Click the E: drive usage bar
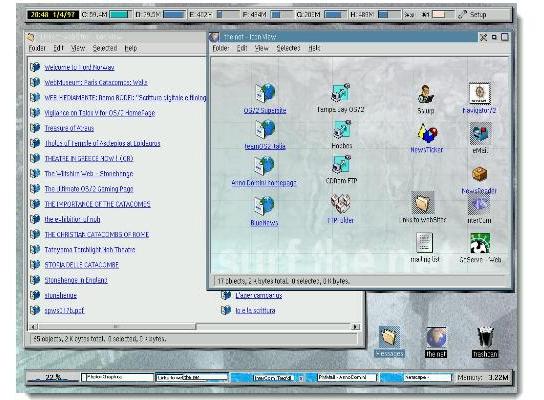 click(228, 15)
